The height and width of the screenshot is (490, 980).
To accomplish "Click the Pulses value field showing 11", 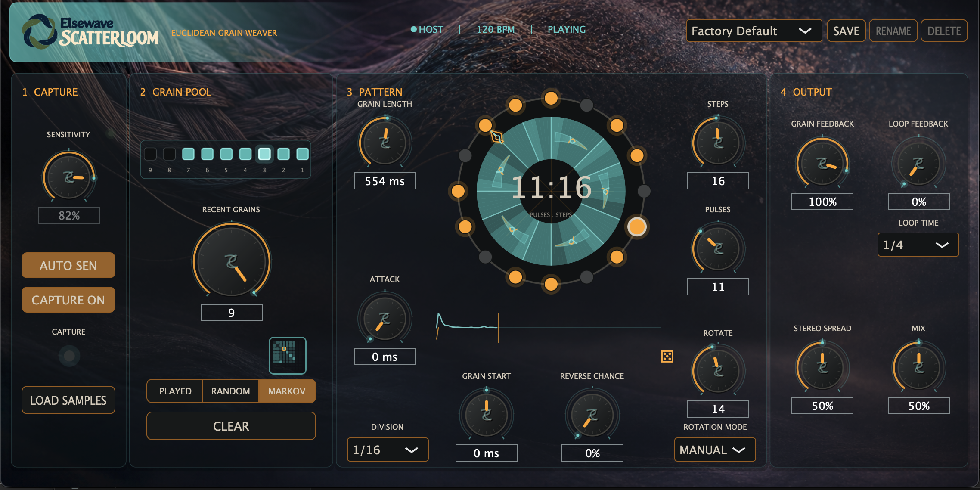I will 718,287.
